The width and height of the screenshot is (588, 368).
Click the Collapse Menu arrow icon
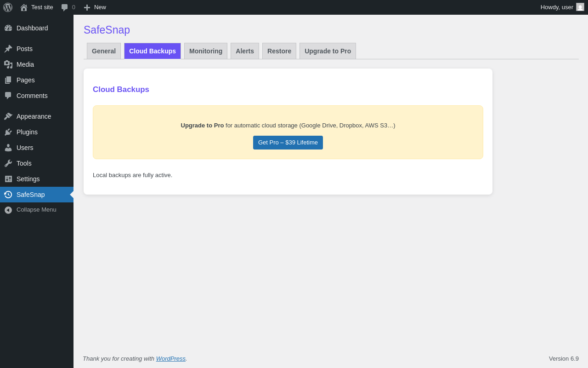[x=8, y=210]
